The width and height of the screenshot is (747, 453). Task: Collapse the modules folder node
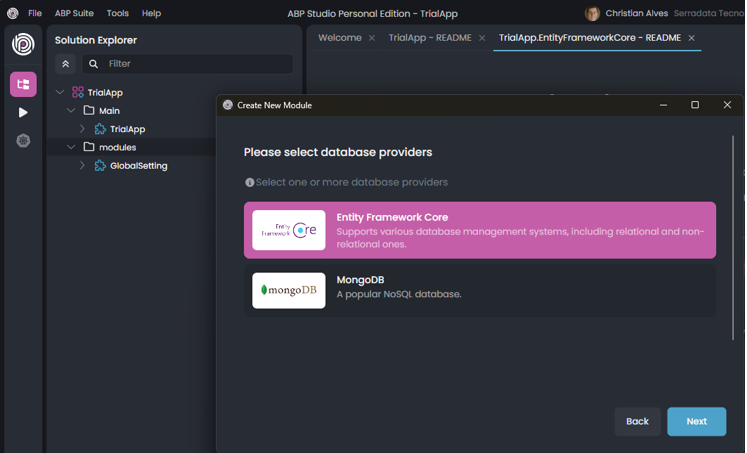coord(71,148)
